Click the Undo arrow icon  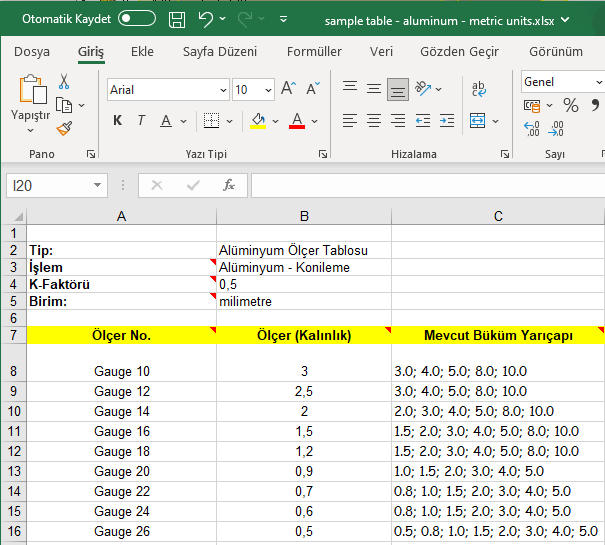tap(206, 19)
